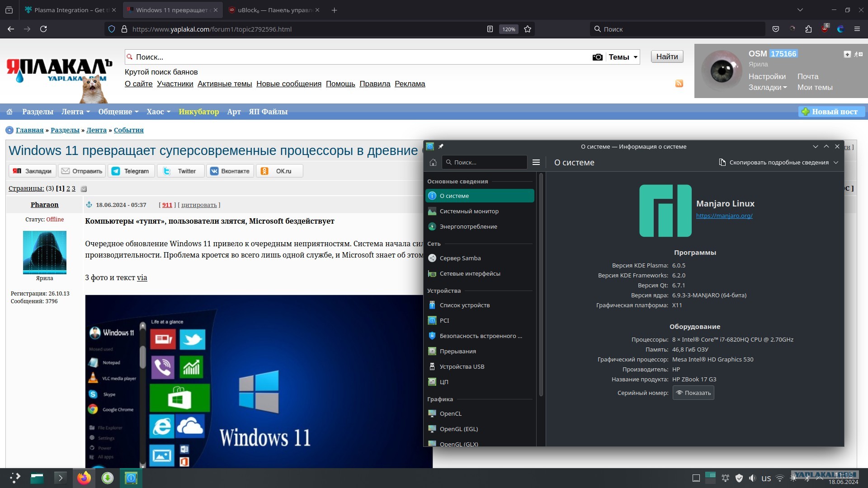
Task: Expand the Общение navigation menu
Action: click(x=118, y=112)
